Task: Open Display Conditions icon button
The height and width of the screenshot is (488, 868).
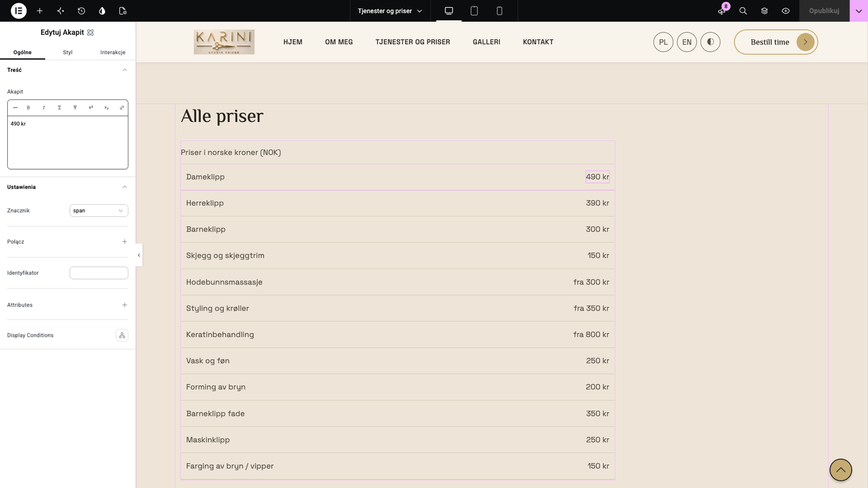Action: click(122, 336)
